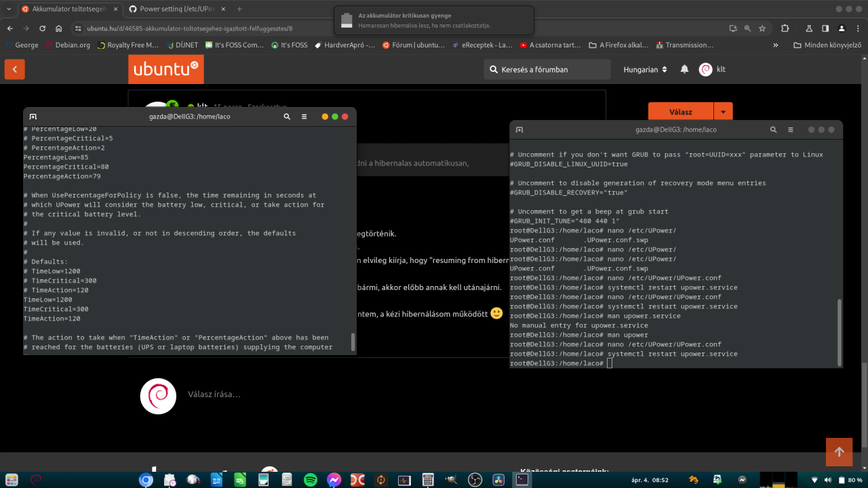Open Debian.org bookmark
Viewport: 868px width, 488px height.
pos(68,45)
